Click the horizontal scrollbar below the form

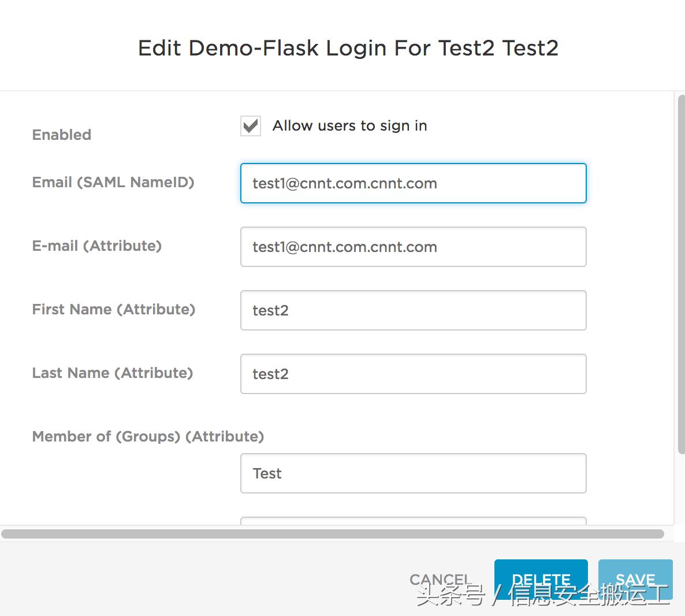click(332, 534)
